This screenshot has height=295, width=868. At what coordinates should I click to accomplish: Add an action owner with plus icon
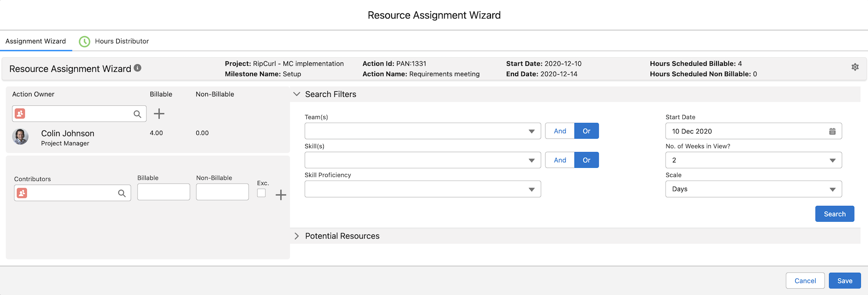pyautogui.click(x=159, y=114)
